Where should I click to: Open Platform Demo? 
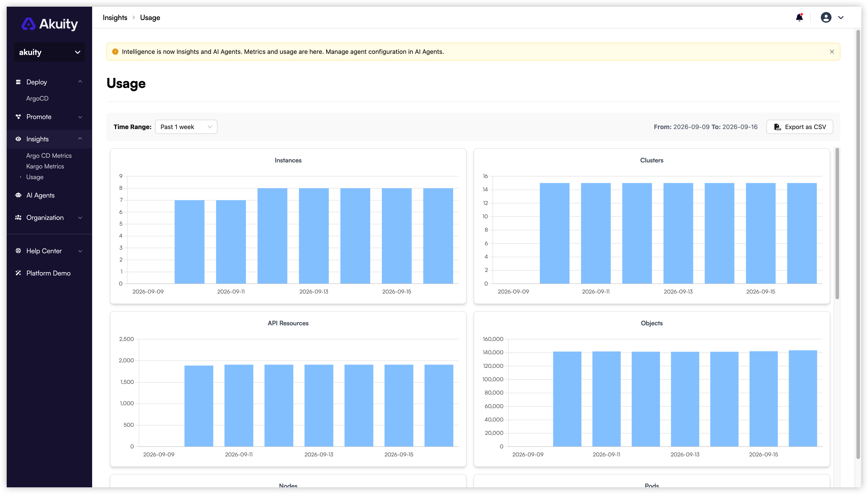tap(49, 273)
